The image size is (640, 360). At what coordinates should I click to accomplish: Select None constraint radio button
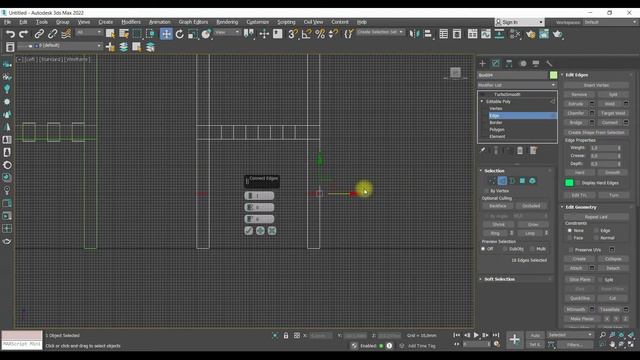[x=570, y=231]
